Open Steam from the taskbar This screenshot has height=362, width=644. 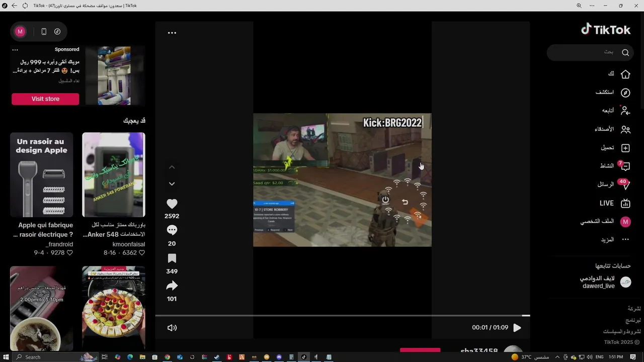[x=217, y=357]
